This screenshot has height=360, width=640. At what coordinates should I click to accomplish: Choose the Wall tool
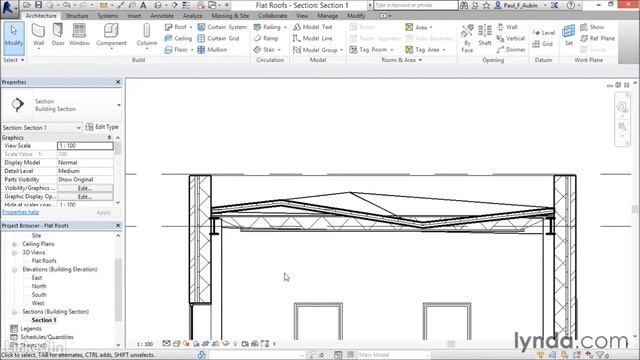click(38, 36)
